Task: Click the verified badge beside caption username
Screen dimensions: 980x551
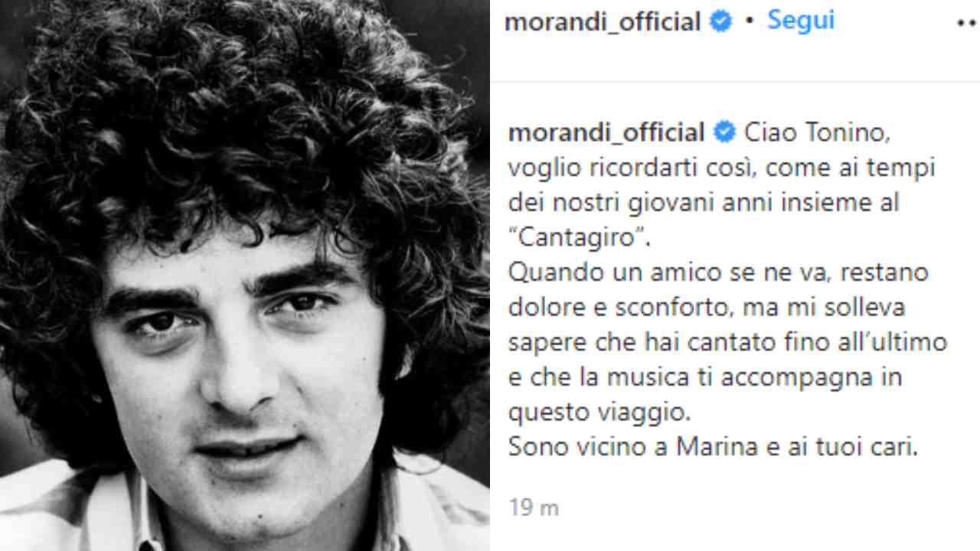Action: pos(724,132)
